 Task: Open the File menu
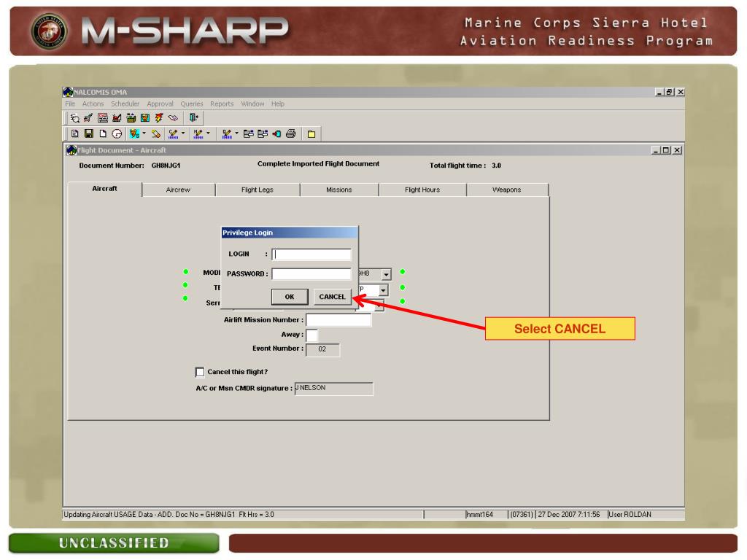70,104
